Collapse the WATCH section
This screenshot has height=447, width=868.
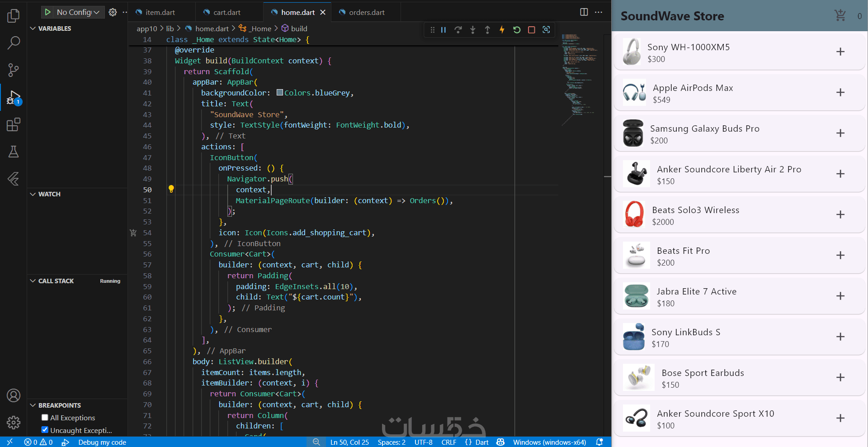pos(33,194)
